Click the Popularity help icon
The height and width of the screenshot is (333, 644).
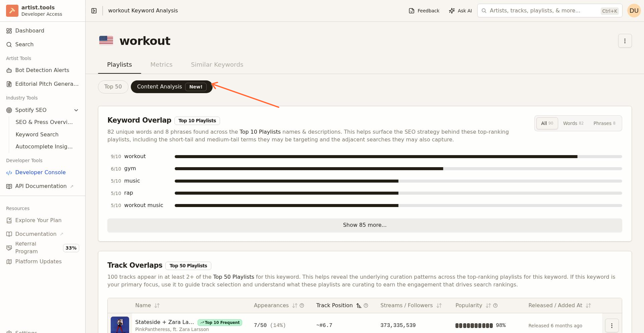coord(495,306)
